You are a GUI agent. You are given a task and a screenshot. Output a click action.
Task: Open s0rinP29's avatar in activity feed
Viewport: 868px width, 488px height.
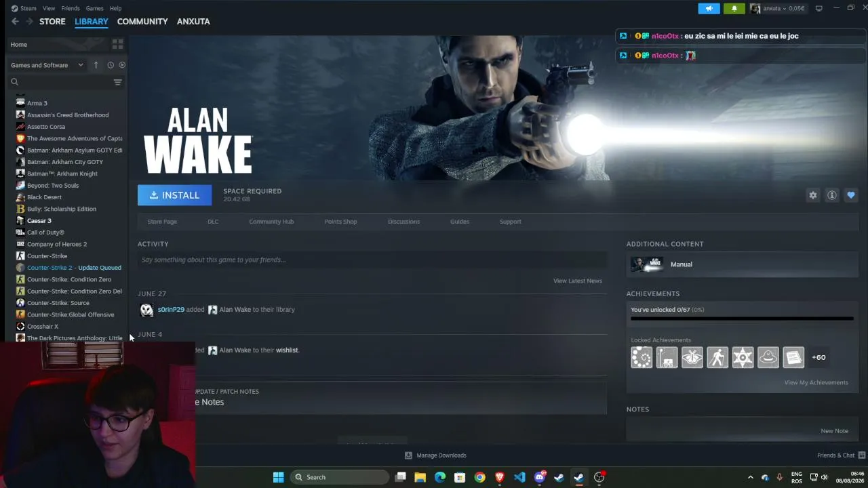pos(146,310)
